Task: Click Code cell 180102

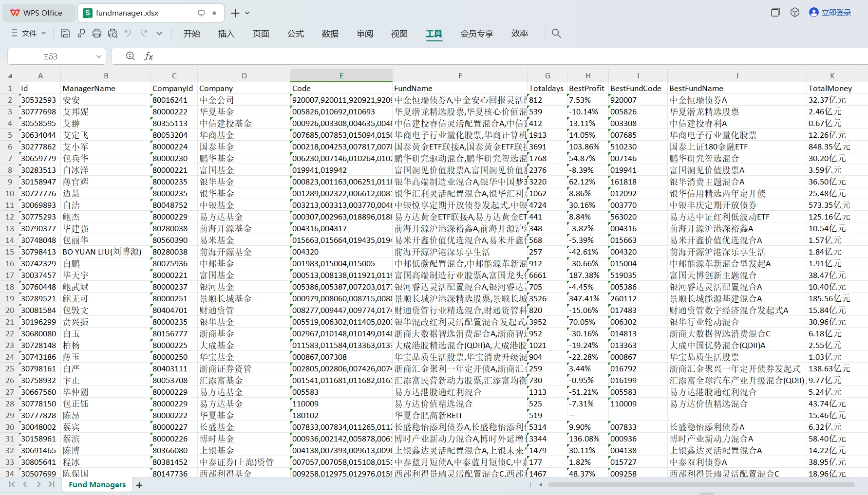Action: pyautogui.click(x=341, y=415)
